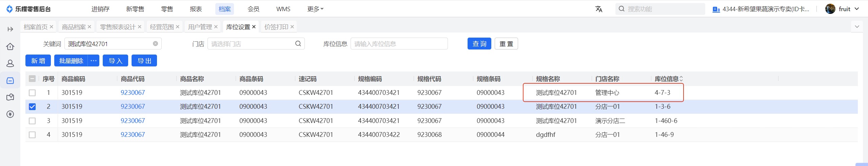Viewport: 868px width, 166px height.
Task: Click the 导入 button
Action: 115,61
